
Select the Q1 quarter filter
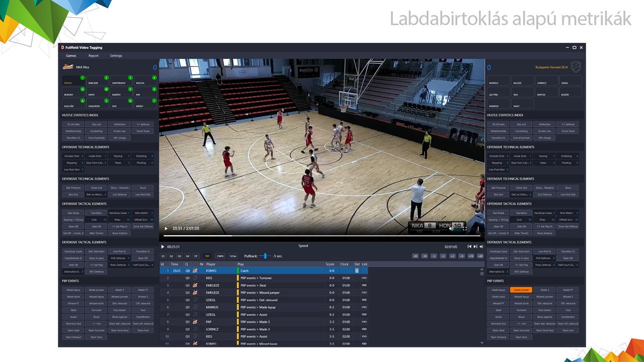coord(163,256)
